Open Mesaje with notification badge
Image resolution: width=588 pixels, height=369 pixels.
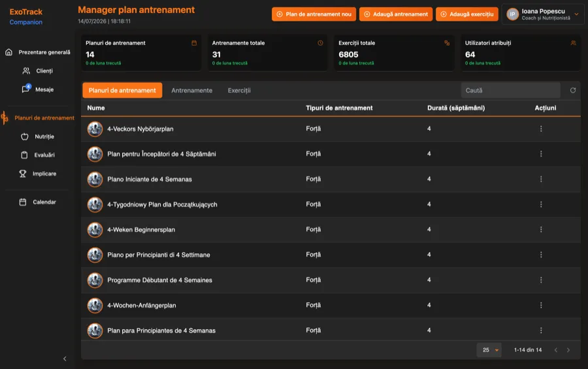coord(37,89)
